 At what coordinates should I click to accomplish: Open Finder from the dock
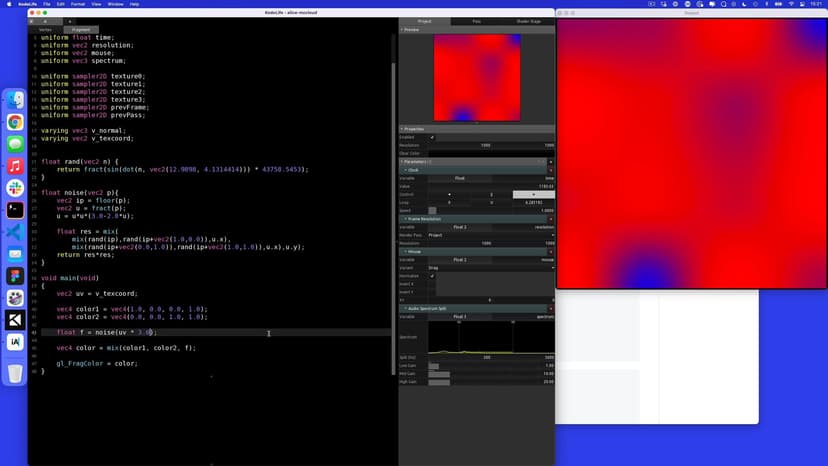point(15,100)
